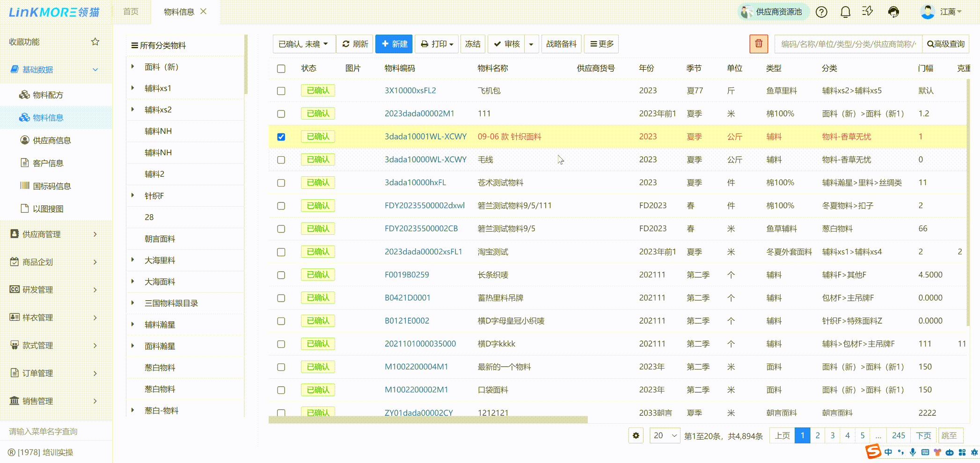Open the 已确认, 未确 status filter dropdown
980x463 pixels.
pos(304,44)
